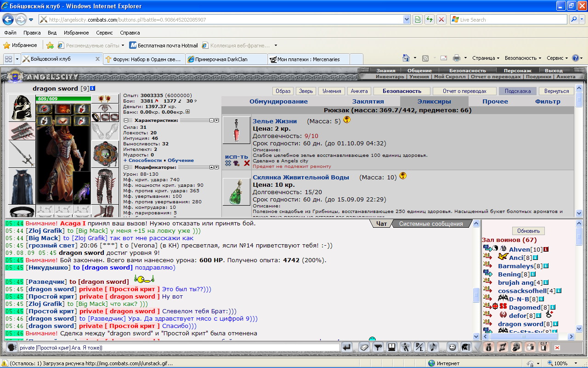
Task: Click the send message arrow button
Action: coord(347,347)
